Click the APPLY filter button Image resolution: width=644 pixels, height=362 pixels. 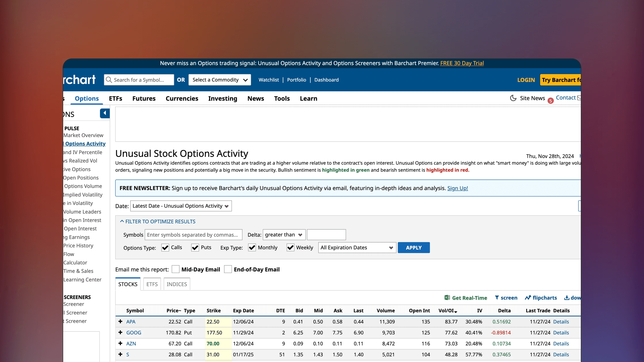pos(413,247)
